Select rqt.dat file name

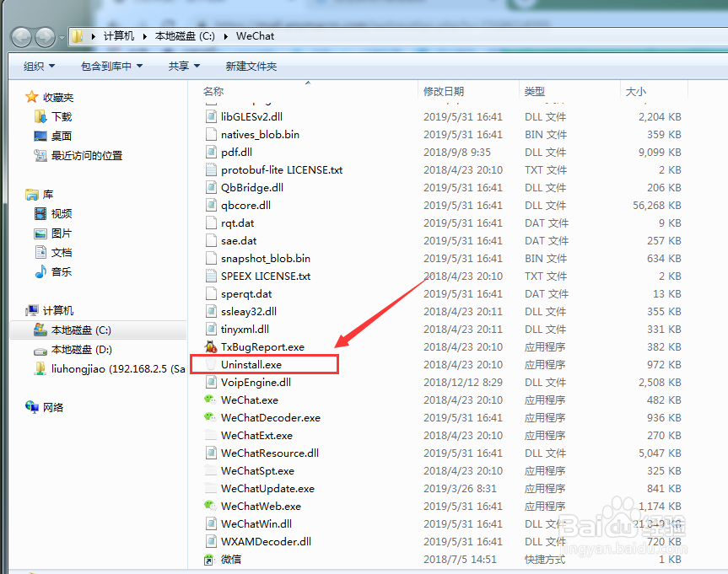[x=238, y=223]
